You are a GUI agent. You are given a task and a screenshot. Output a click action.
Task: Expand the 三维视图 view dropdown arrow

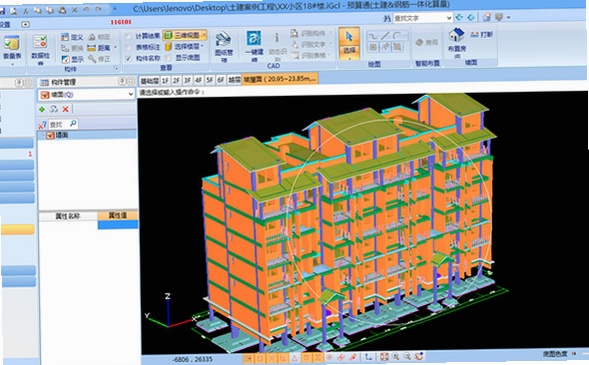204,35
